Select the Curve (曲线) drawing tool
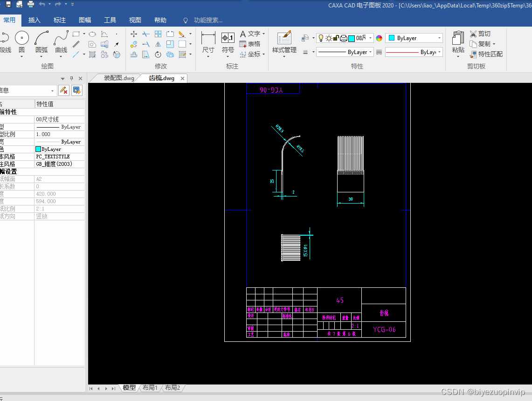532x401 pixels. [61, 42]
